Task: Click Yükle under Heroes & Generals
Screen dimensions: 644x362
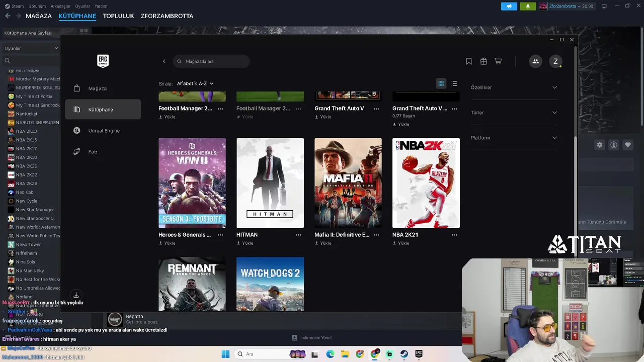Action: (167, 243)
